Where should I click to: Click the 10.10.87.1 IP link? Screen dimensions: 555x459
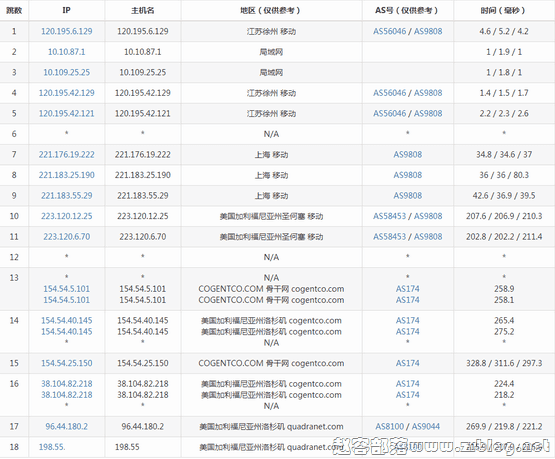click(67, 52)
